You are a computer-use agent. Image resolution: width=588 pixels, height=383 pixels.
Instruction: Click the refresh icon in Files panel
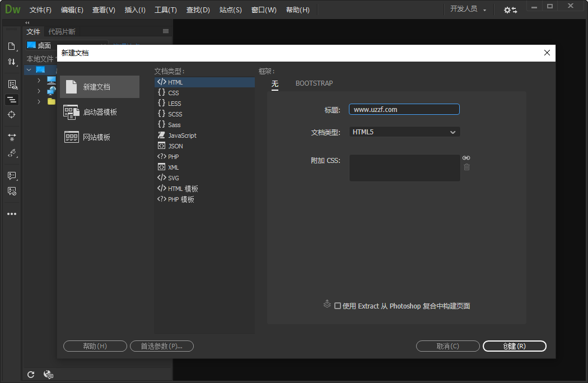(x=31, y=375)
